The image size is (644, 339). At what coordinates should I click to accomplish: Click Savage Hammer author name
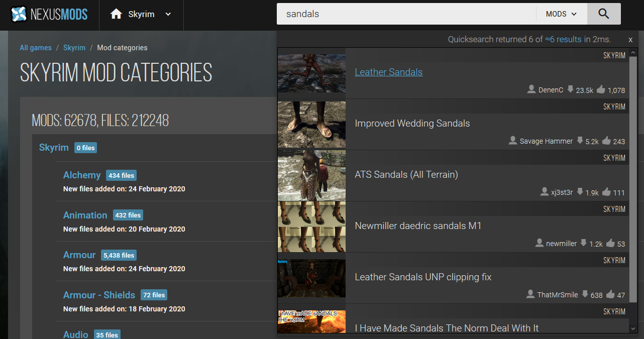pyautogui.click(x=547, y=141)
